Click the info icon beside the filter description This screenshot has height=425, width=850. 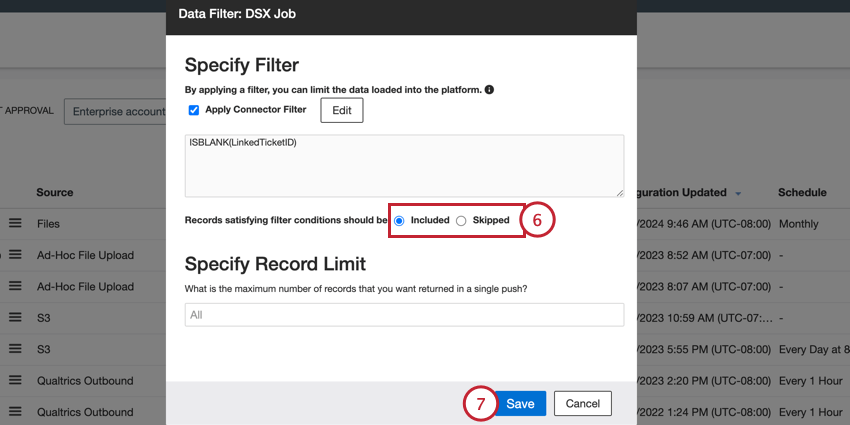(x=489, y=90)
